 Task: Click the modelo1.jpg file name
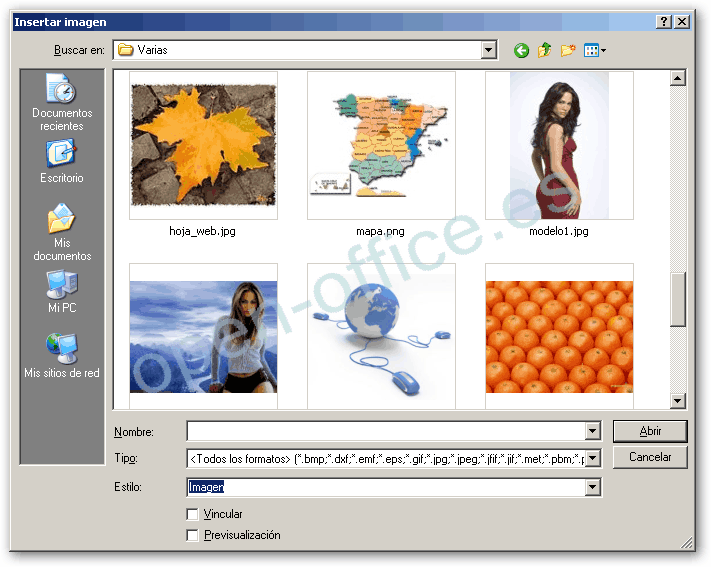559,231
